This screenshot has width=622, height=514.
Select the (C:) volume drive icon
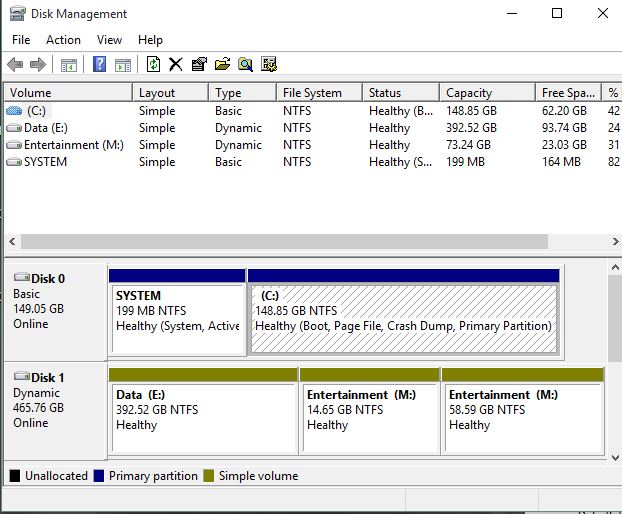14,111
